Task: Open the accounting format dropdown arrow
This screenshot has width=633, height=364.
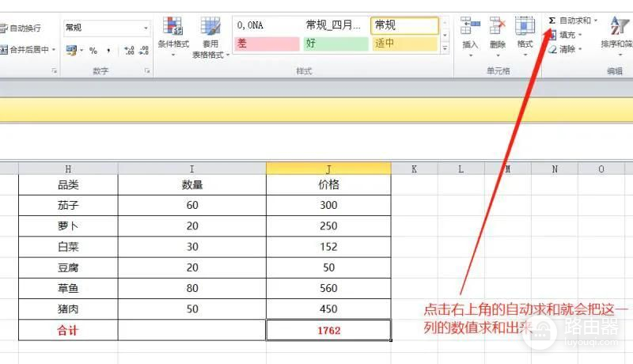Action: [x=81, y=51]
